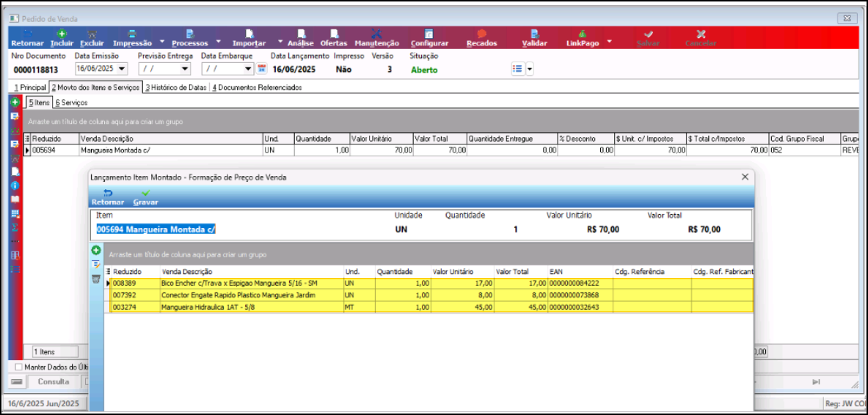Viewport: 868px width, 415px height.
Task: Click the blue info icon in the left sidebar
Action: pos(15,186)
